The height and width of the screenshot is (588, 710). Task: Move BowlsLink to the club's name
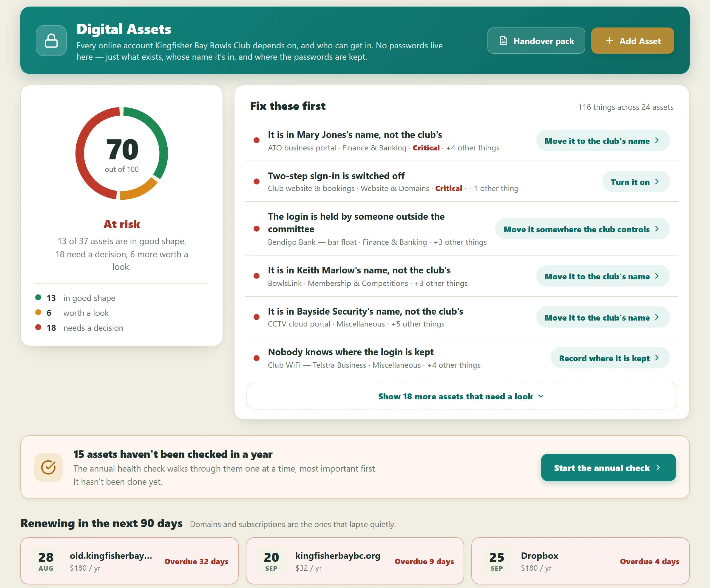[603, 276]
